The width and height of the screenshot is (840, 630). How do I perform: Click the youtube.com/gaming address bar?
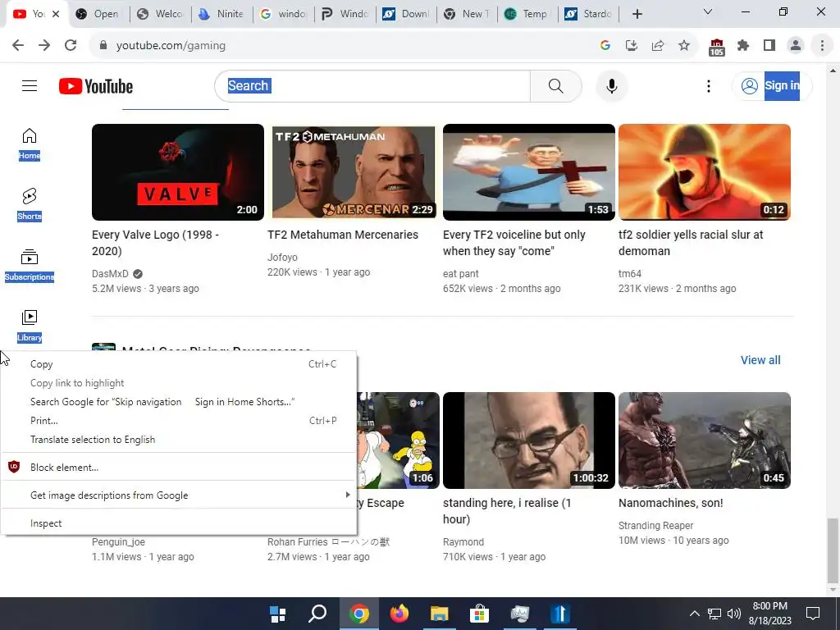point(343,46)
